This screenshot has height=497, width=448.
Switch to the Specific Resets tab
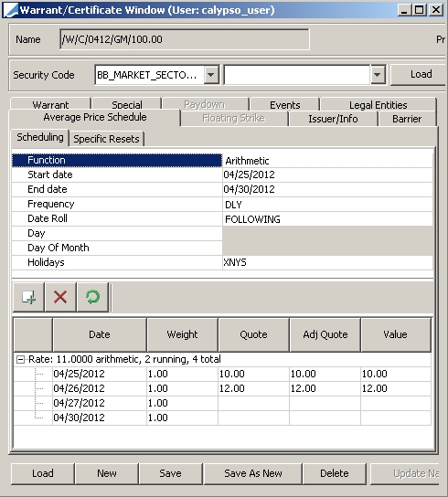[x=107, y=139]
